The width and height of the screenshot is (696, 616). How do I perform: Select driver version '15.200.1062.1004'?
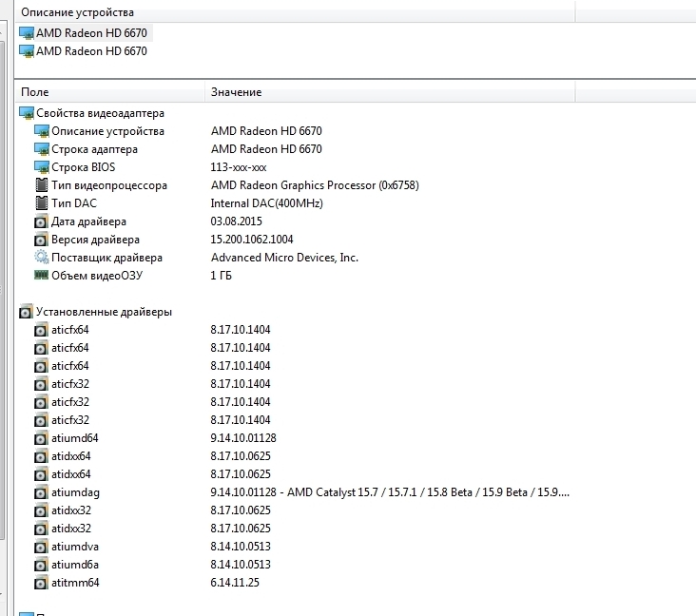(x=252, y=240)
